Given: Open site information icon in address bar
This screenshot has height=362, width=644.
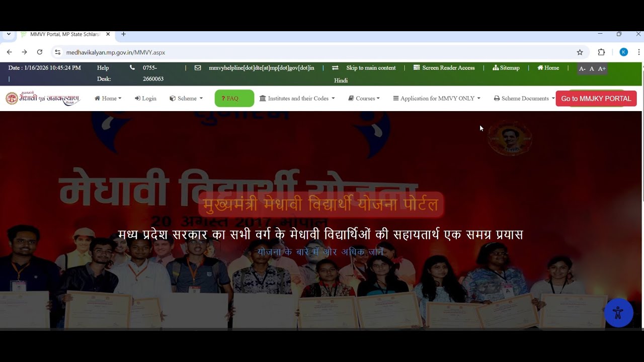Looking at the screenshot, I should point(57,52).
